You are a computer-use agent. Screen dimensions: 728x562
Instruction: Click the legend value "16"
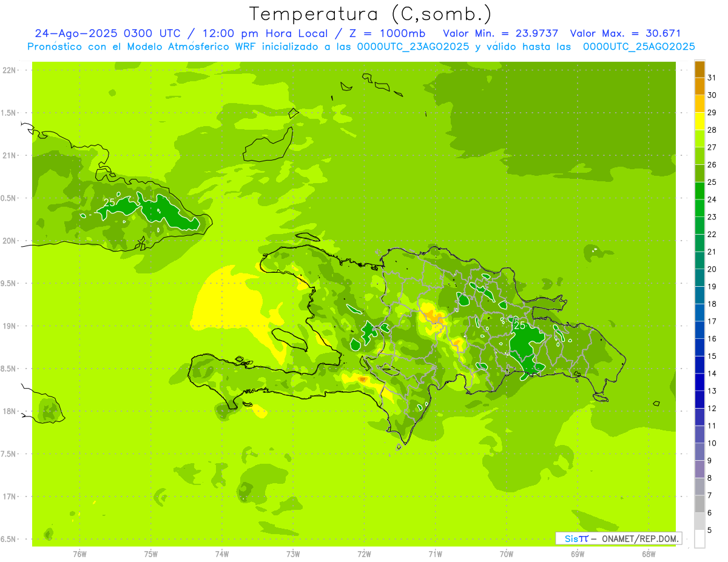(x=712, y=339)
